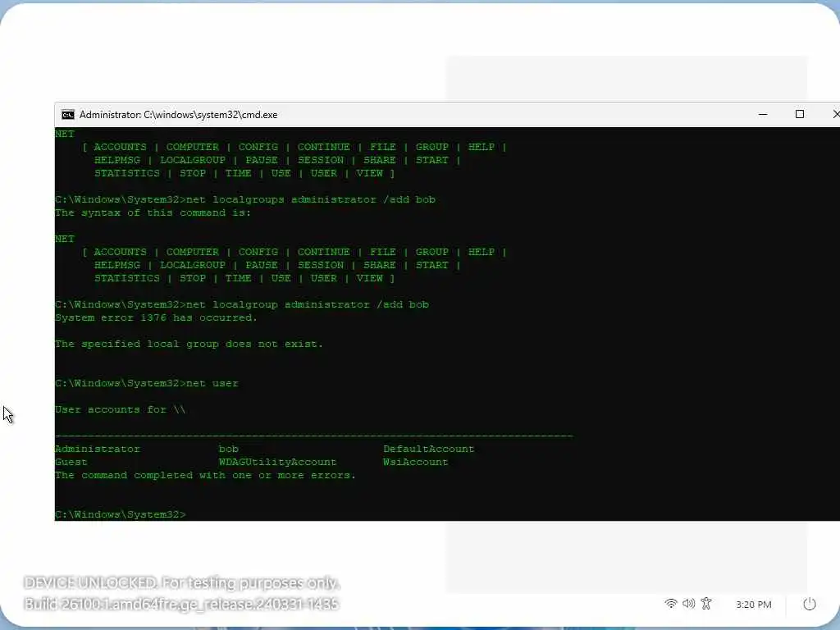This screenshot has height=630, width=840.
Task: Select the 'WDAGUtilityAccount' entry
Action: pyautogui.click(x=277, y=462)
